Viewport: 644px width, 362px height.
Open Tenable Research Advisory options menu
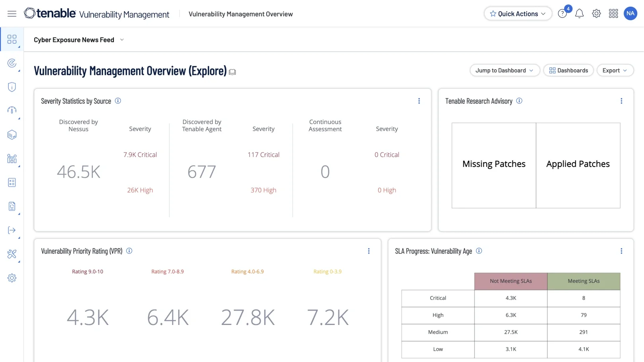coord(621,101)
